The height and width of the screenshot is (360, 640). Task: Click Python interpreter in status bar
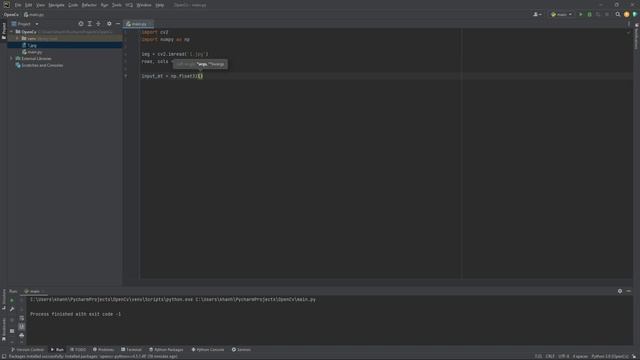coord(610,356)
